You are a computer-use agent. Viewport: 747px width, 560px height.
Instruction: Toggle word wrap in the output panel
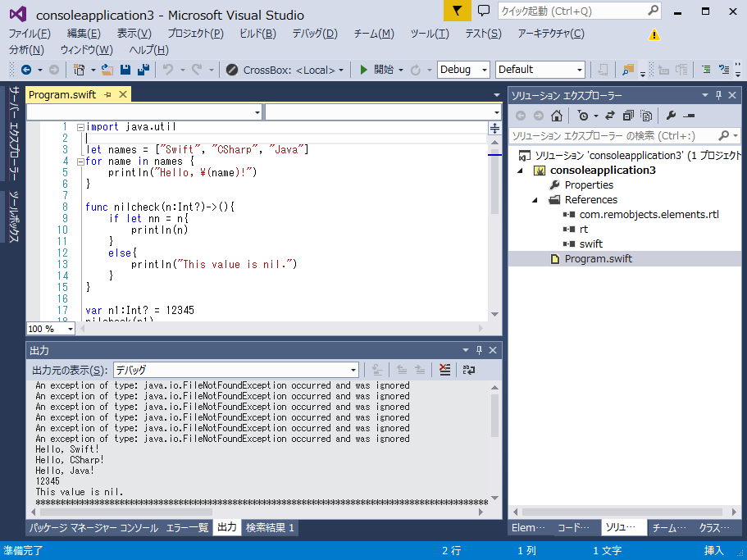(468, 370)
